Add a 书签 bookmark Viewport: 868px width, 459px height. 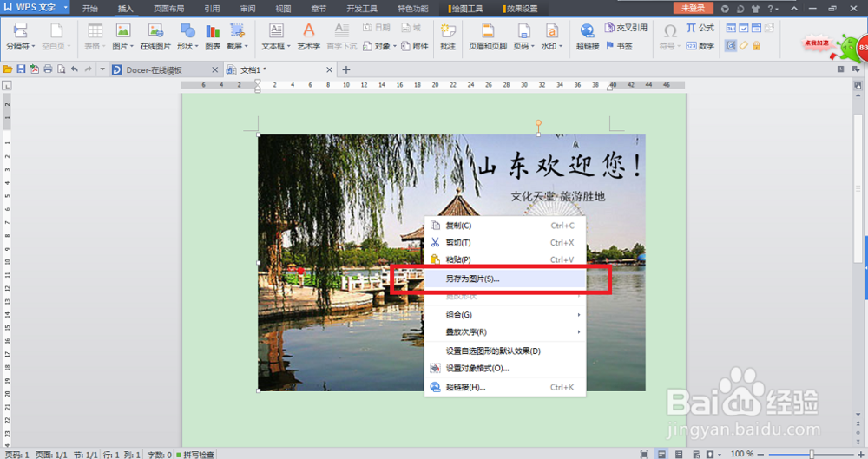point(620,46)
